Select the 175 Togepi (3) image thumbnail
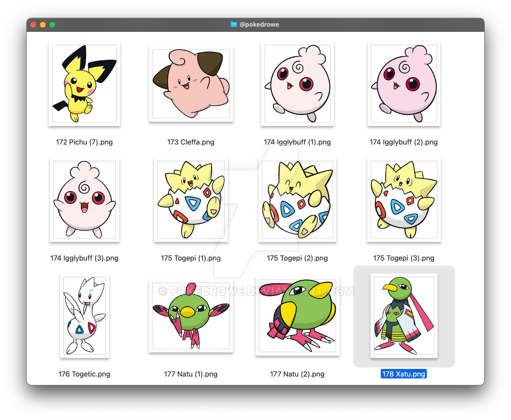This screenshot has width=511, height=420. pos(404,200)
